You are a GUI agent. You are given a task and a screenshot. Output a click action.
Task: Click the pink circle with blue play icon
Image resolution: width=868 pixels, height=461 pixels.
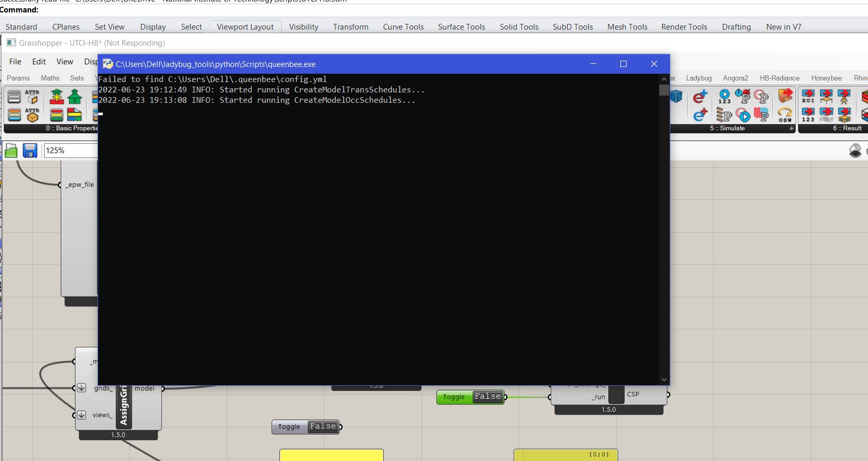[x=743, y=115]
